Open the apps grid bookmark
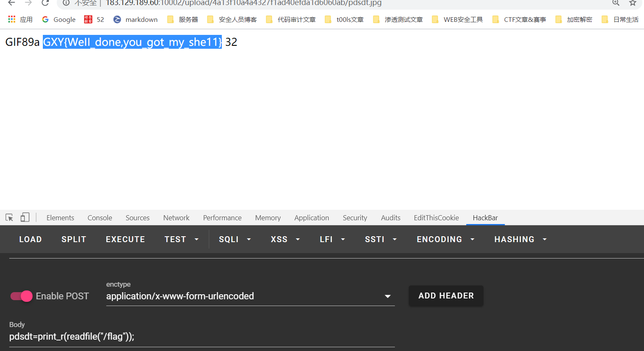The height and width of the screenshot is (351, 644). [x=20, y=19]
